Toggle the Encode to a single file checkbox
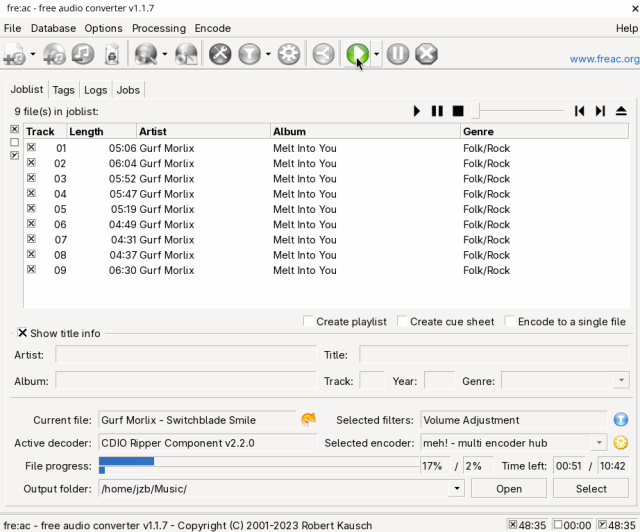Viewport: 640px width, 532px height. coord(510,322)
